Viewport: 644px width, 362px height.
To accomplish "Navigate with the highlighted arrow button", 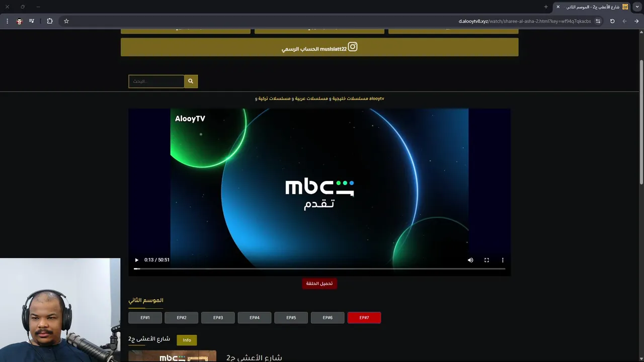I will pyautogui.click(x=636, y=21).
